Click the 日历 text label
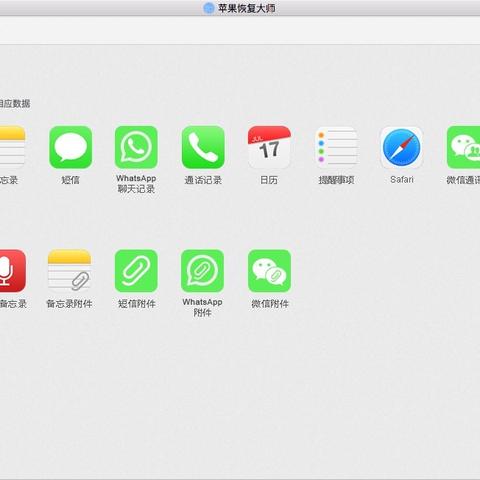 269,180
